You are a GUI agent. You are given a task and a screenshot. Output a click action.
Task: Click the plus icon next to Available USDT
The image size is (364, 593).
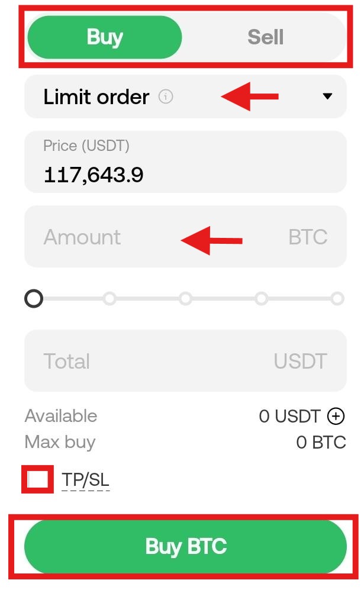coord(336,416)
